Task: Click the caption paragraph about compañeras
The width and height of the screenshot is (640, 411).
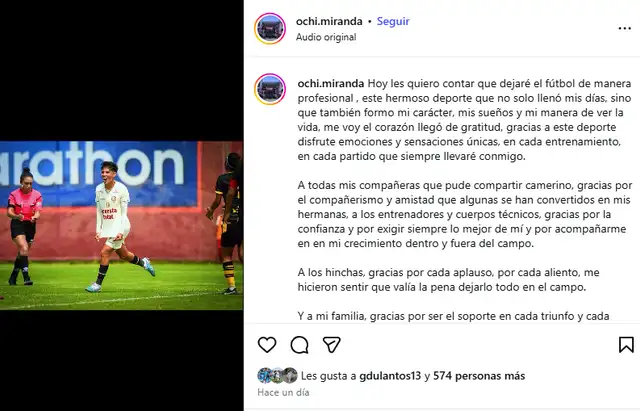Action: pyautogui.click(x=464, y=214)
